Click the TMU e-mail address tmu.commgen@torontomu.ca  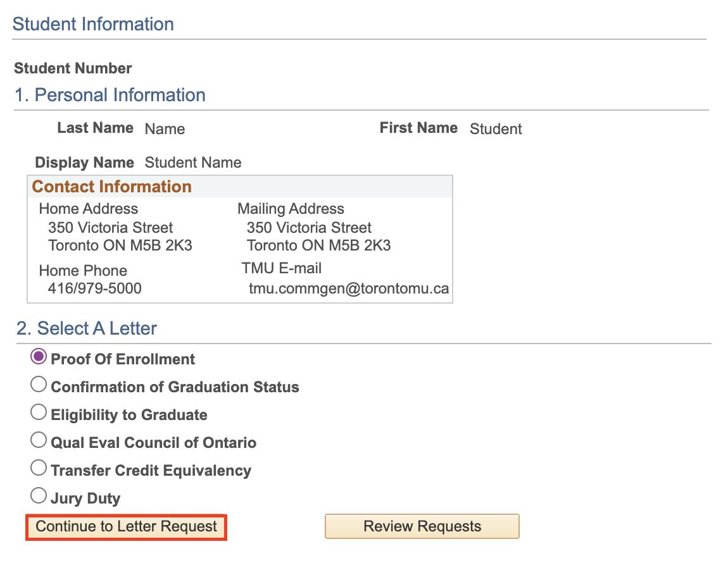click(349, 289)
